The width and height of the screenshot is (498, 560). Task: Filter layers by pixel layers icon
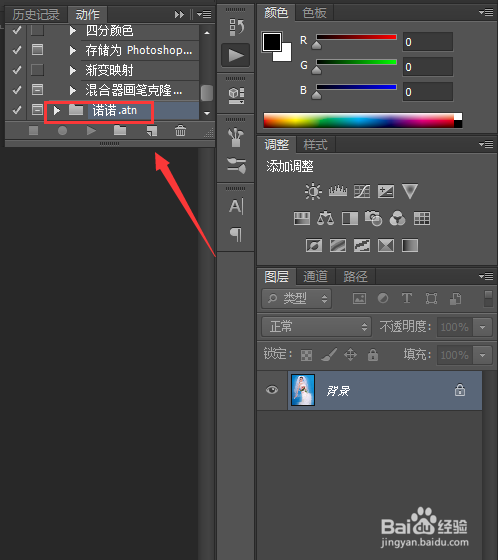click(x=359, y=298)
